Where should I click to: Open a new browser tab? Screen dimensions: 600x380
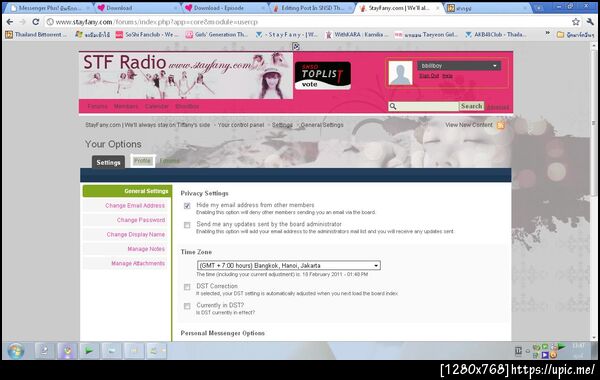539,8
